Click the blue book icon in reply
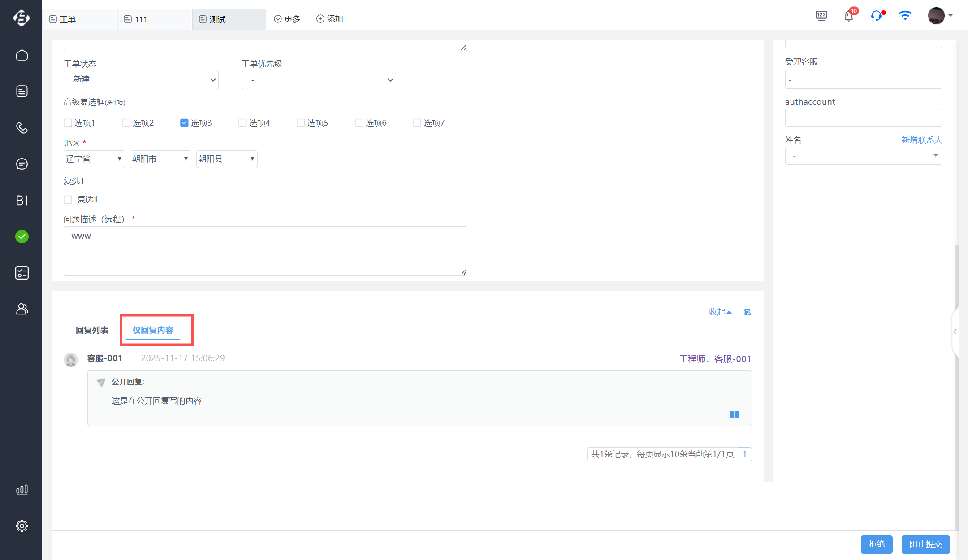Screen dimensions: 968x560 coord(734,414)
